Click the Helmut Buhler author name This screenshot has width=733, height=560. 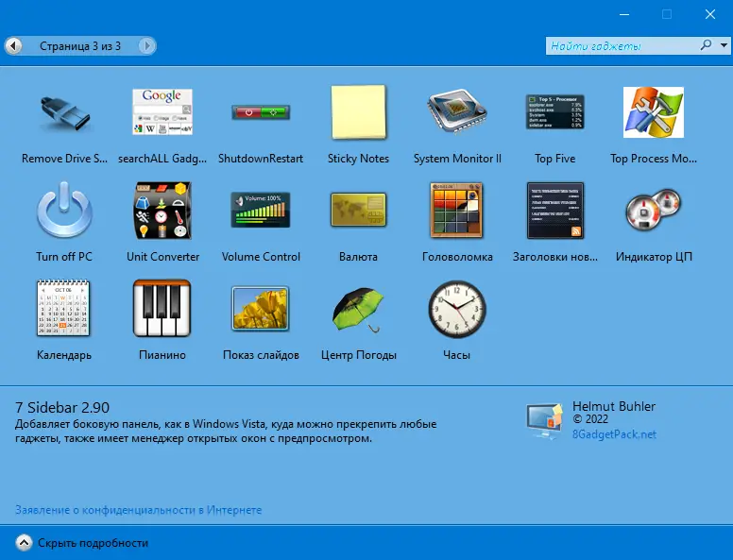coord(614,406)
